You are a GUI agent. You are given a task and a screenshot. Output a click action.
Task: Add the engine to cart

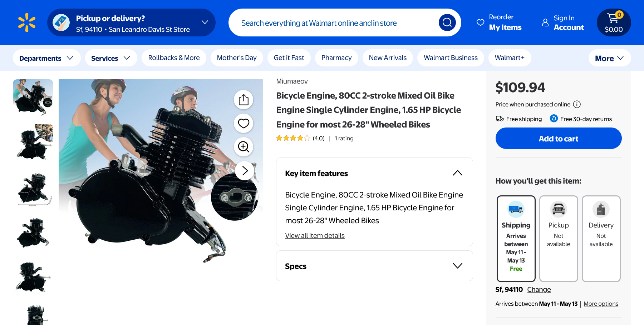click(559, 138)
